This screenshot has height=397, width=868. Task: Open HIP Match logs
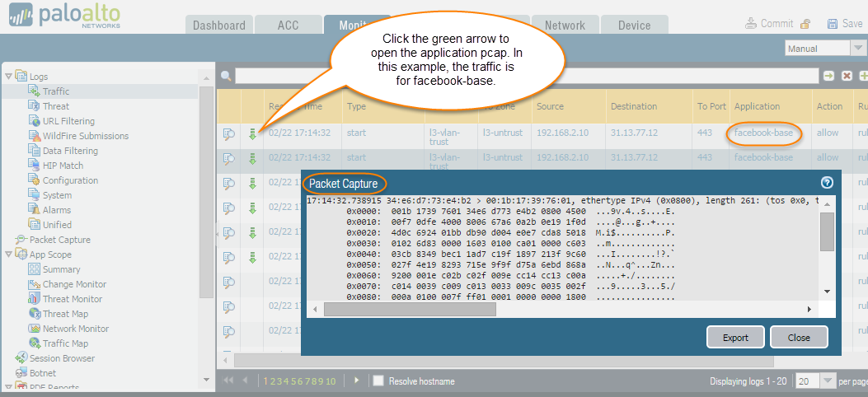coord(63,166)
